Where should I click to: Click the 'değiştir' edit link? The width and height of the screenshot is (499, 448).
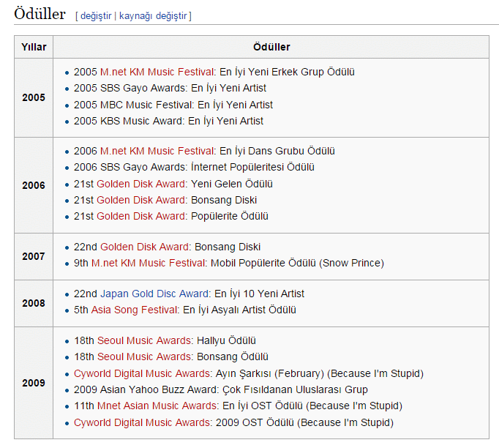[96, 15]
